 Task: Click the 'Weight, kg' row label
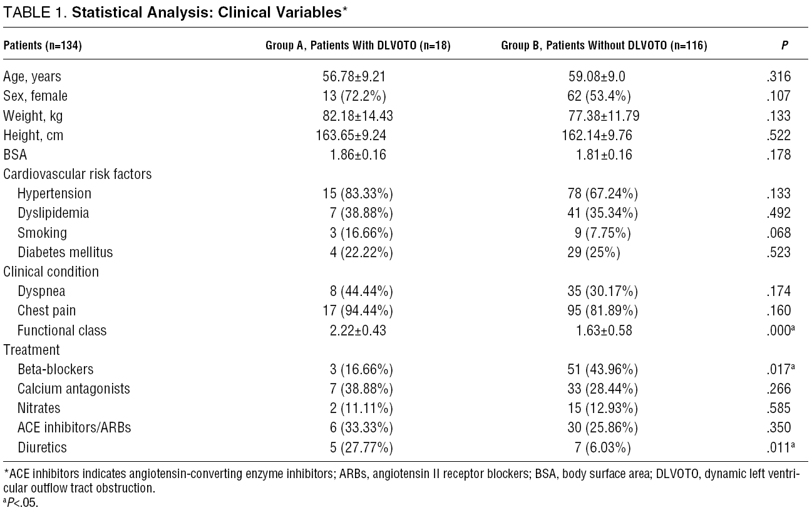point(33,116)
